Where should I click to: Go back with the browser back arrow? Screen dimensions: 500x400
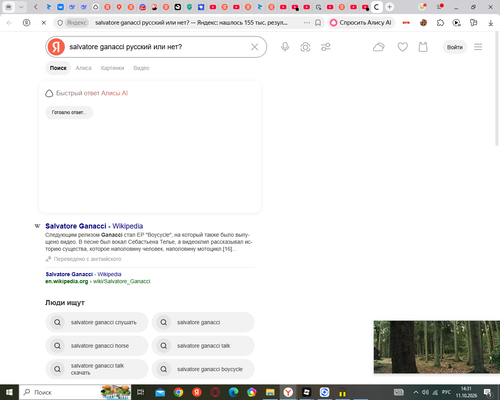tap(10, 23)
